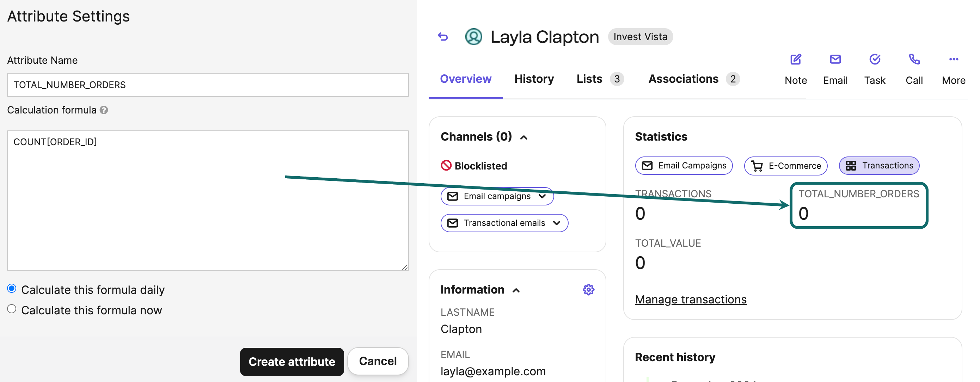Click the Layla Clapton contact name
Viewport: 980px width, 382px height.
[x=544, y=37]
